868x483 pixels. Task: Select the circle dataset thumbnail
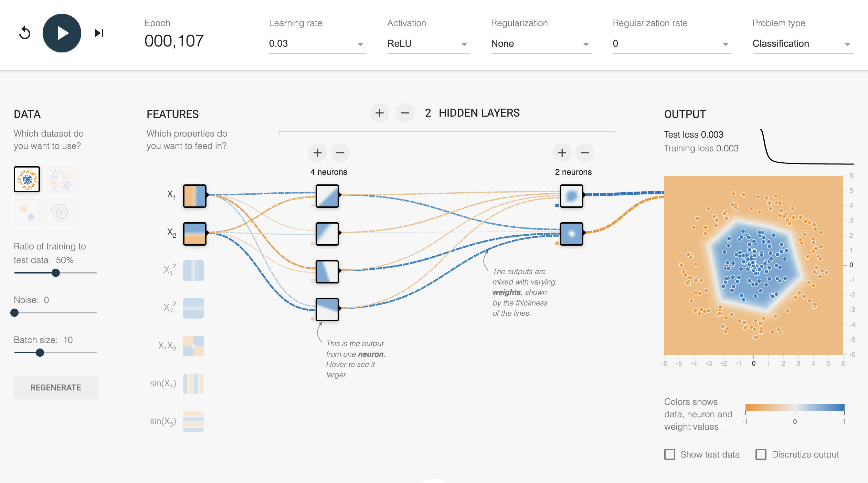[x=27, y=179]
